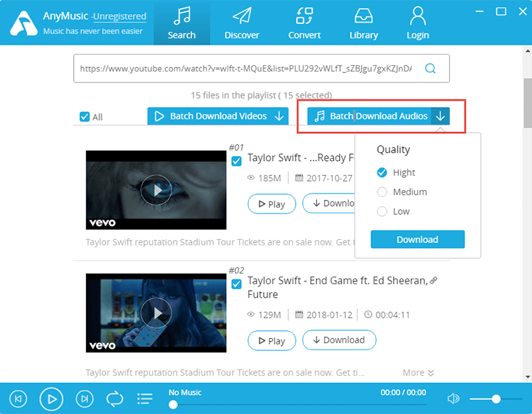Click the 185M views count

click(x=270, y=178)
